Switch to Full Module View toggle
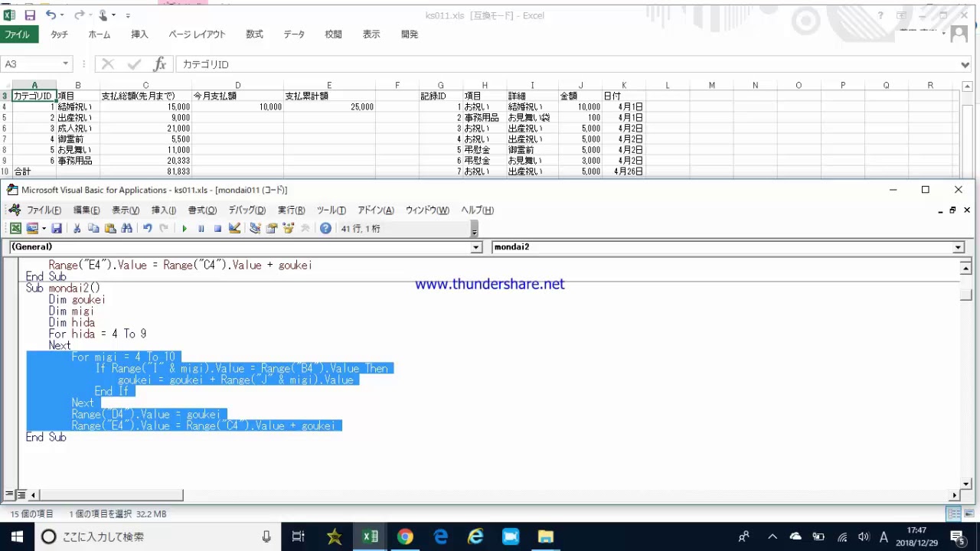This screenshot has width=980, height=551. pos(21,495)
